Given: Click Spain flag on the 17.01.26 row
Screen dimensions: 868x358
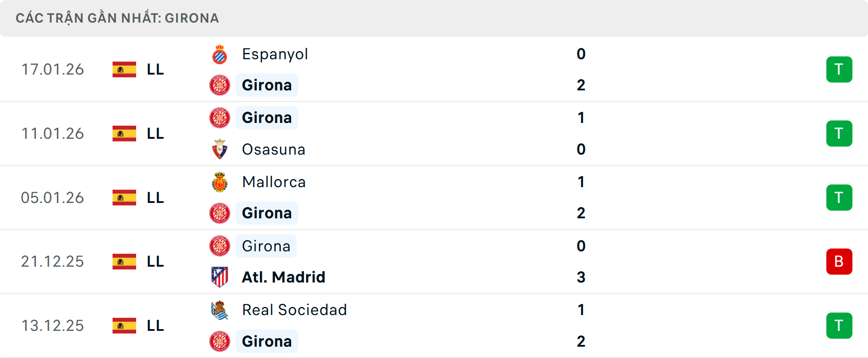Looking at the screenshot, I should [x=124, y=70].
